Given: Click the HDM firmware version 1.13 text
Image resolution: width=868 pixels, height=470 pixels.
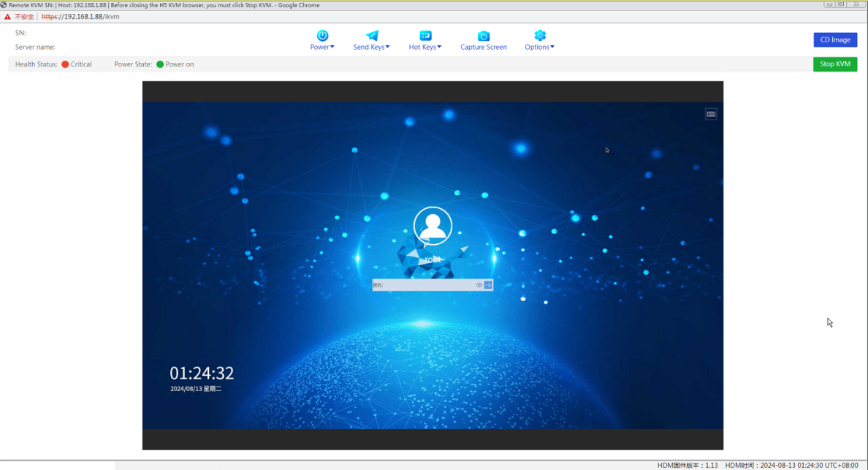Looking at the screenshot, I should (x=688, y=466).
